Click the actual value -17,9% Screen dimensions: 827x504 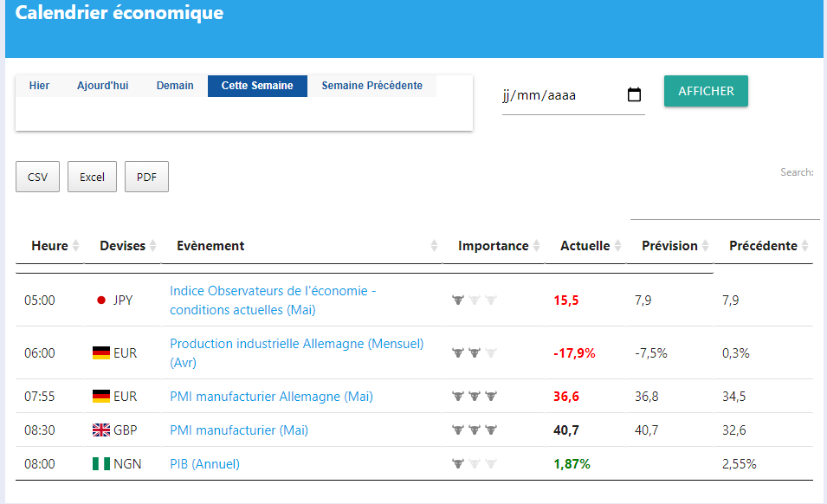574,352
